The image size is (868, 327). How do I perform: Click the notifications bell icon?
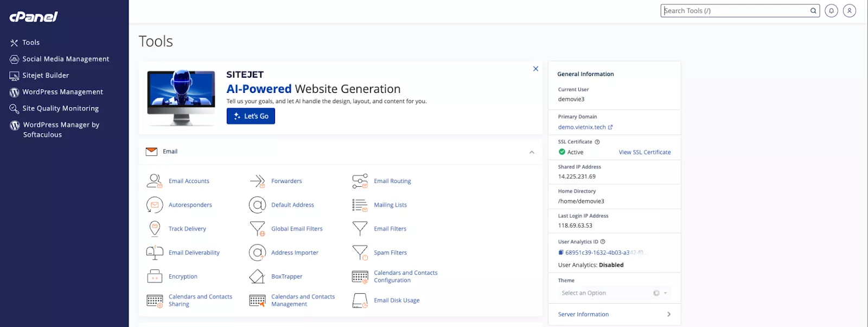coord(831,11)
